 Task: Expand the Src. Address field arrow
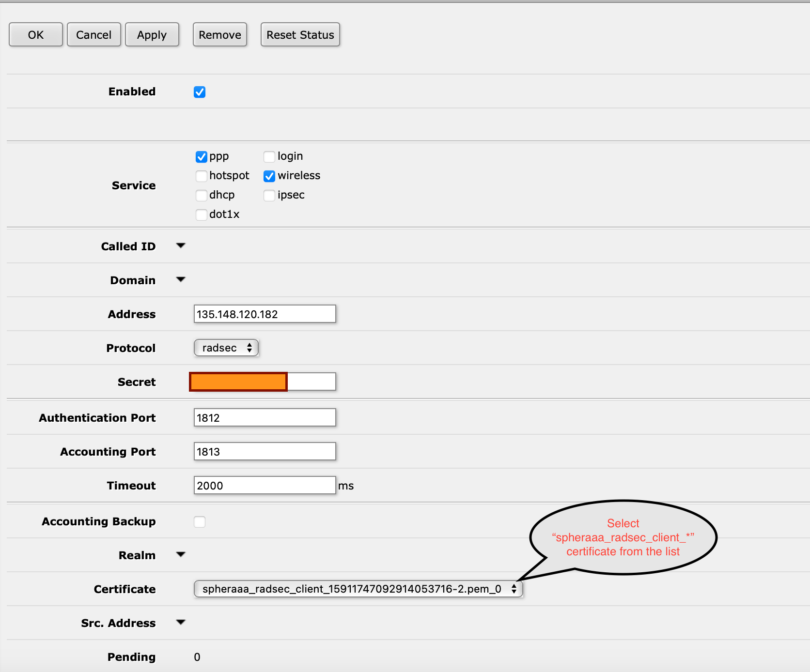tap(181, 623)
